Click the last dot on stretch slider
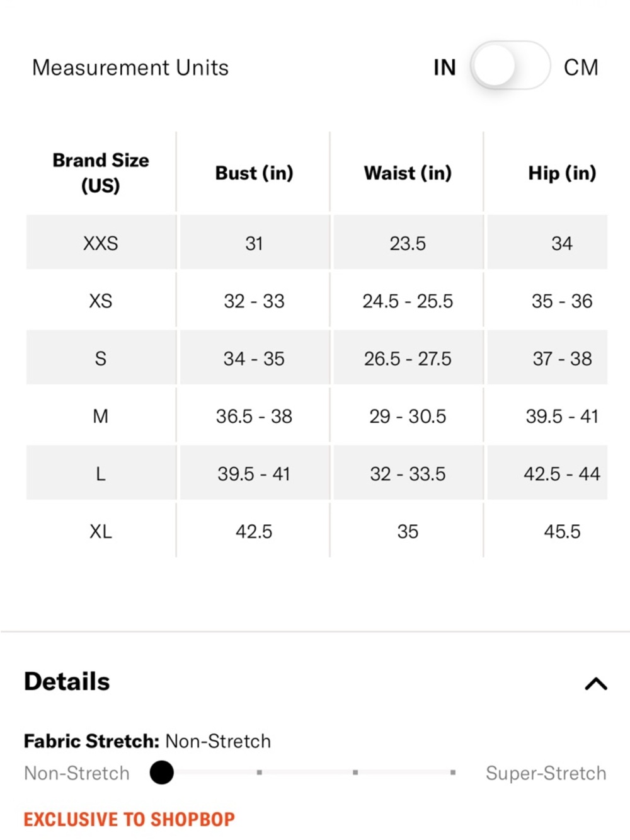 (x=452, y=772)
